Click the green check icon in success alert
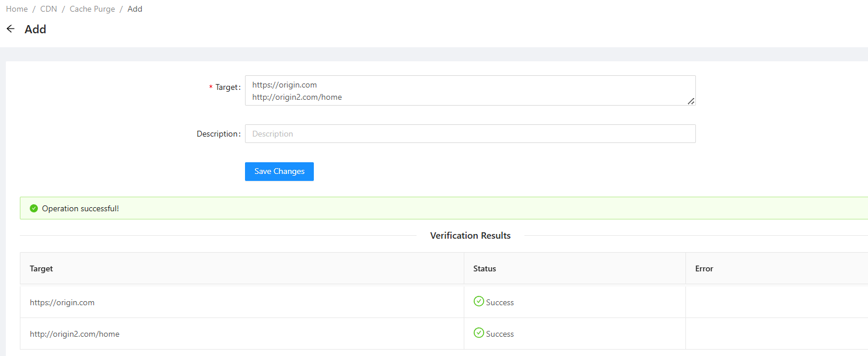Viewport: 868px width, 356px height. pyautogui.click(x=34, y=208)
